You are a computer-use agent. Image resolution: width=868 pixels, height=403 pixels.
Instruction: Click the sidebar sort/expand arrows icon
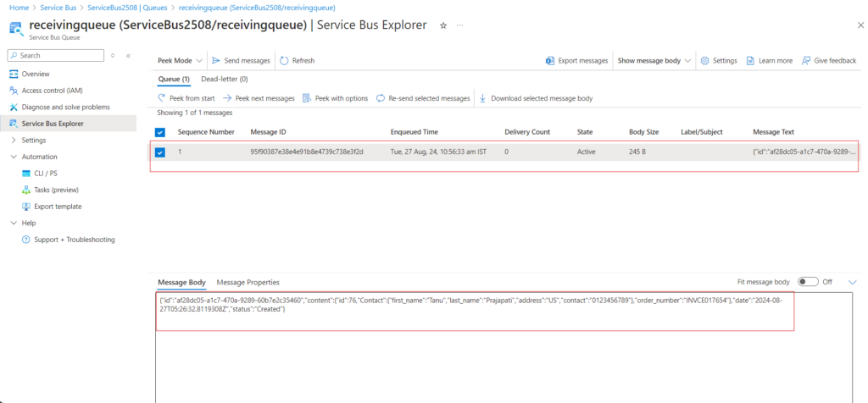point(113,56)
